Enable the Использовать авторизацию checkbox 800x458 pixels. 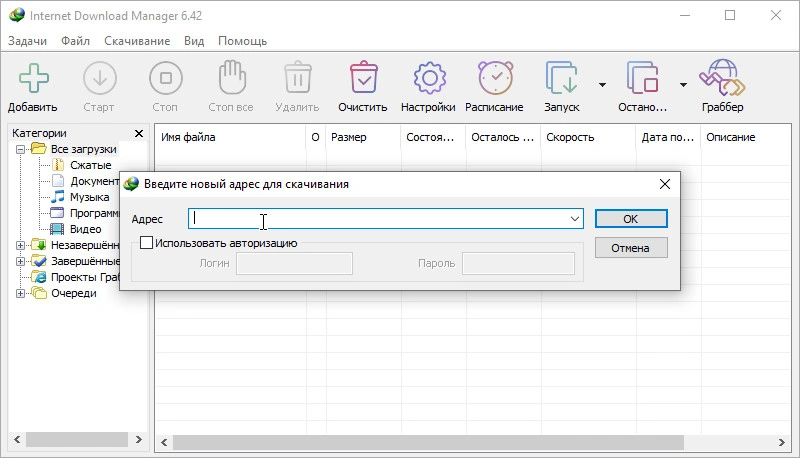click(x=147, y=242)
